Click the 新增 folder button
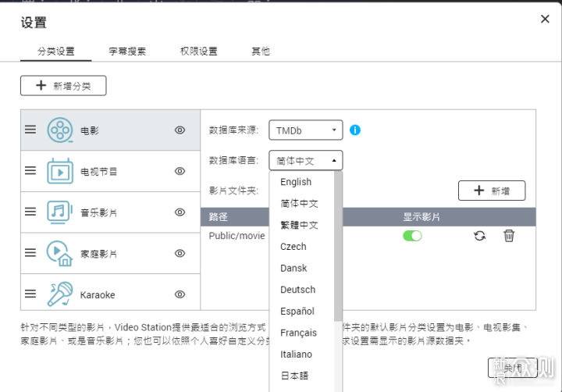 [x=492, y=191]
